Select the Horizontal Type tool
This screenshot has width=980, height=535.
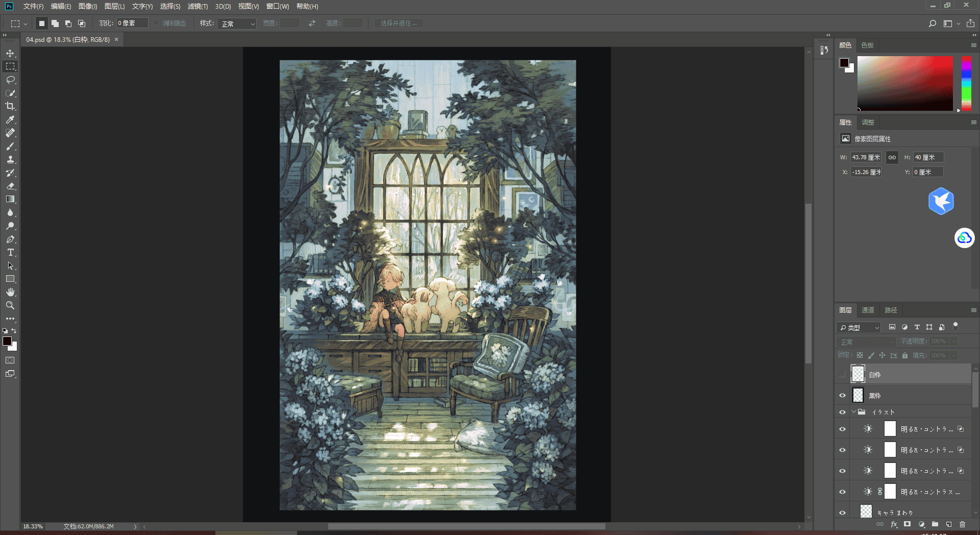click(x=10, y=252)
